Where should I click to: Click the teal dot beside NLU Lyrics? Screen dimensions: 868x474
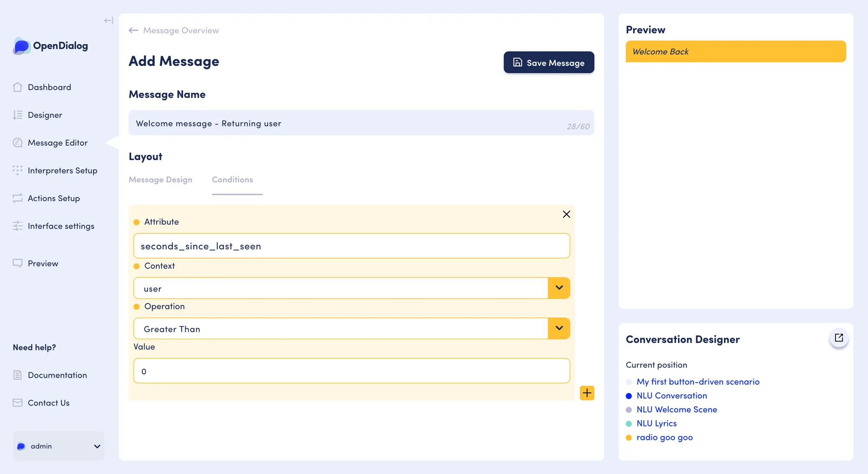[x=629, y=424]
